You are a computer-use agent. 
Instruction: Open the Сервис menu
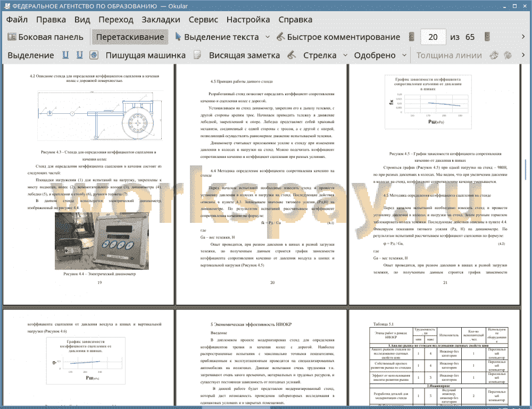pos(203,20)
